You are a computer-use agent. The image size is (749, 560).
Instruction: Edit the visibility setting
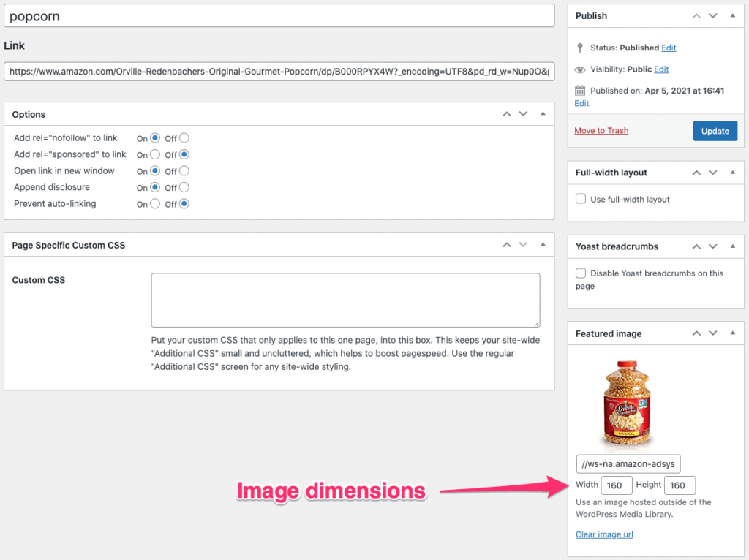click(x=661, y=69)
